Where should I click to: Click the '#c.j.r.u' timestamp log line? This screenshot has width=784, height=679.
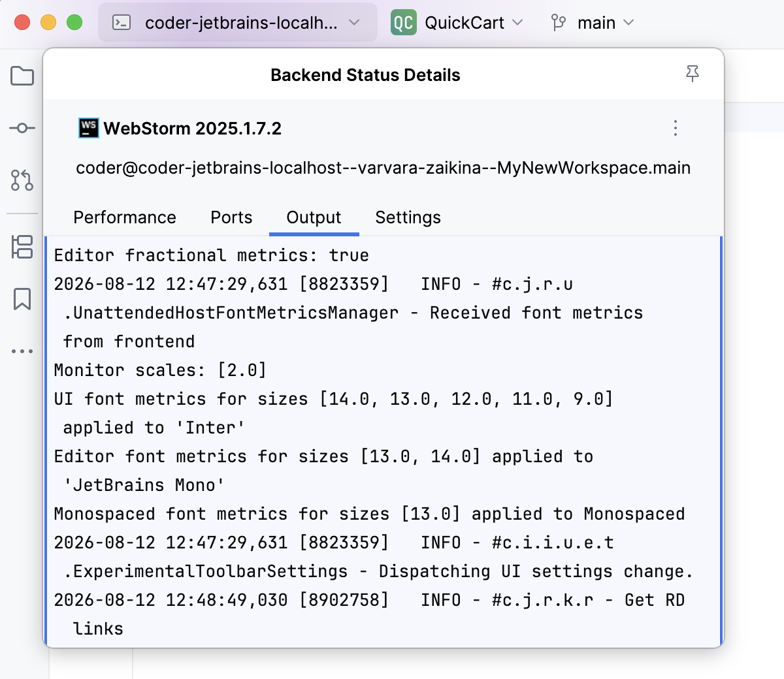tap(314, 284)
